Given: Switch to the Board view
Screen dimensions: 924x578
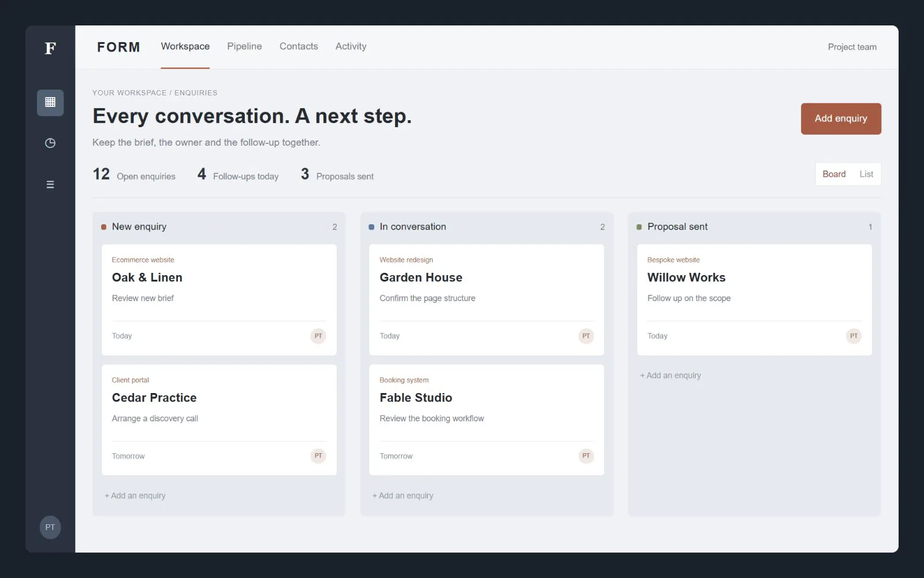Looking at the screenshot, I should (x=834, y=174).
